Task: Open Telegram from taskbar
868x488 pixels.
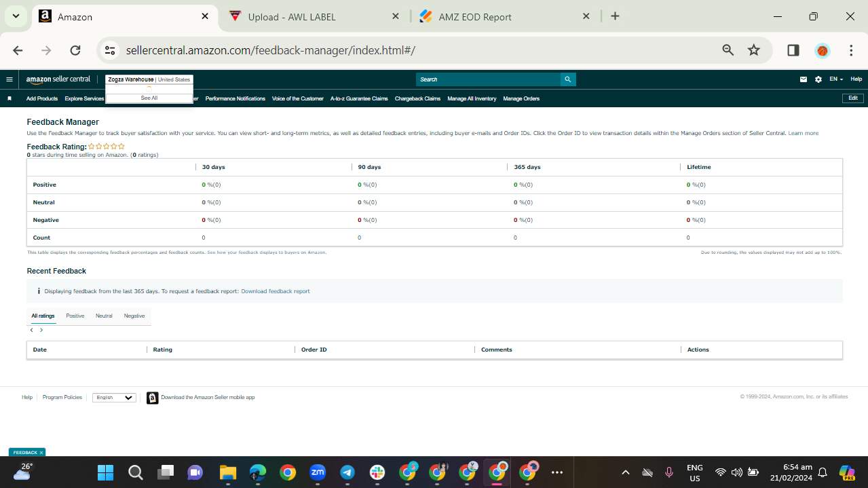Action: [x=347, y=472]
